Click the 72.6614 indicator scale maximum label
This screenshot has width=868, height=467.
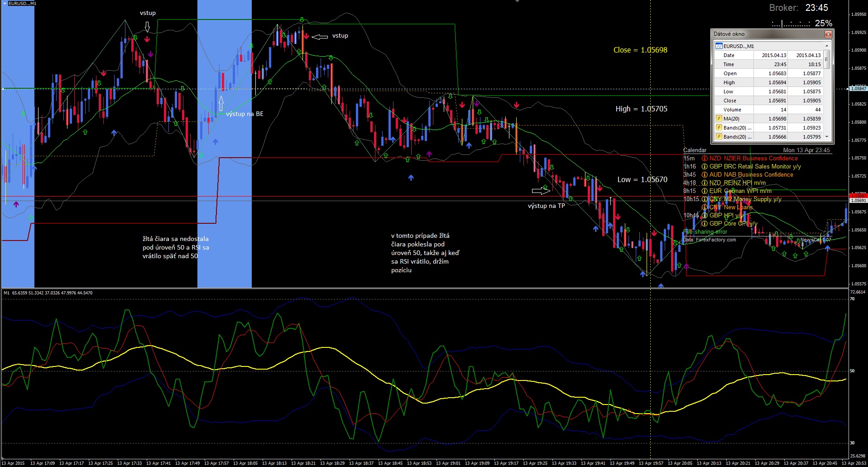pyautogui.click(x=858, y=292)
